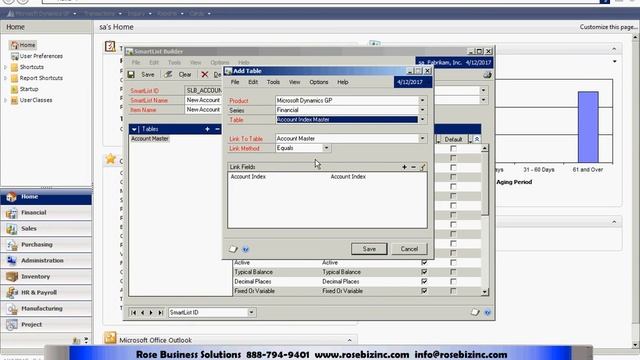Check the Default checkbox for Decimal Places row
Viewport: 640px width, 360px height.
(453, 281)
